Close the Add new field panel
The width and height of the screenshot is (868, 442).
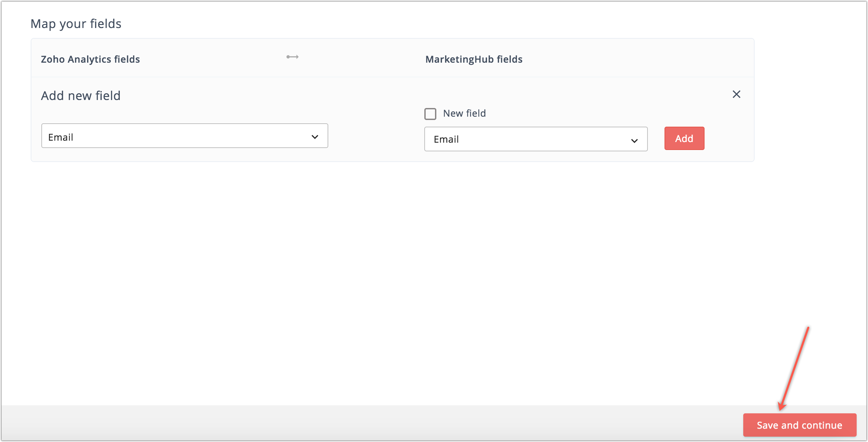[736, 94]
